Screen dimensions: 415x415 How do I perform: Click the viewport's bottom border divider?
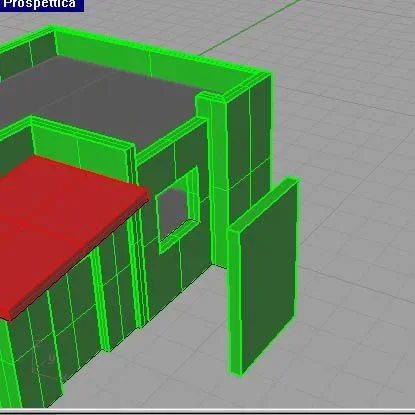[207, 410]
